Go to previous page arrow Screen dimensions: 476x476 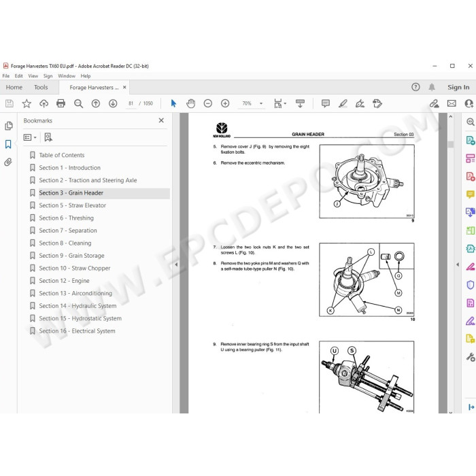tap(96, 103)
